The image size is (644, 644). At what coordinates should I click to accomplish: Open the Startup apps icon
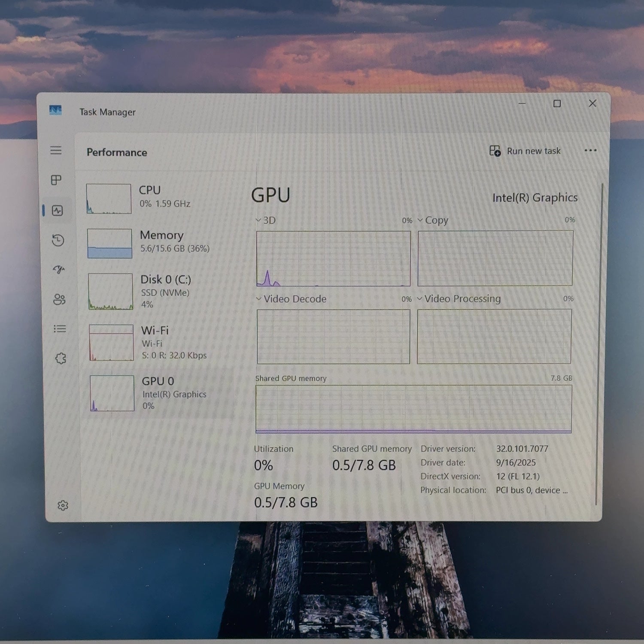click(59, 270)
